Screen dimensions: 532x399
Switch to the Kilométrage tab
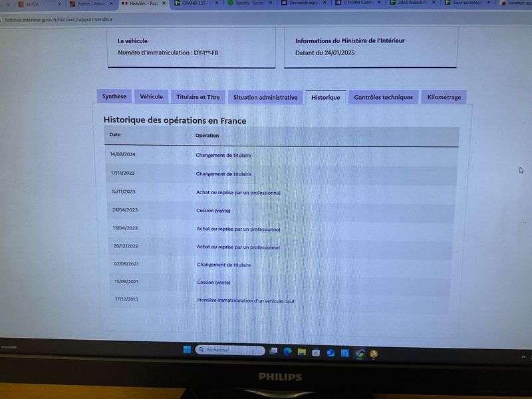point(444,97)
